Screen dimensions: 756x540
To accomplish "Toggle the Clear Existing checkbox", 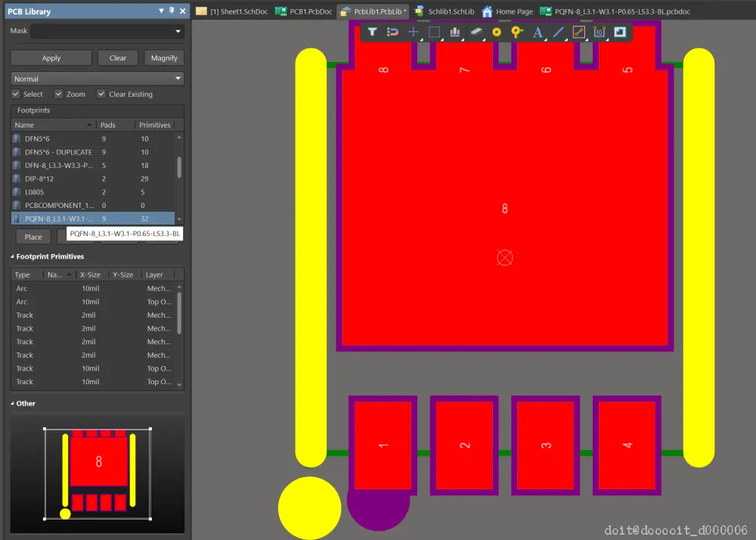I will 101,94.
